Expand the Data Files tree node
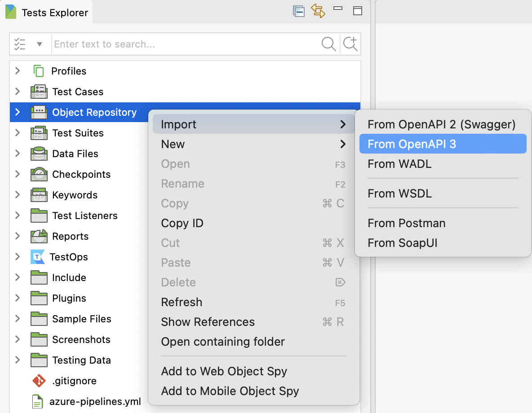This screenshot has width=532, height=413. (x=18, y=154)
